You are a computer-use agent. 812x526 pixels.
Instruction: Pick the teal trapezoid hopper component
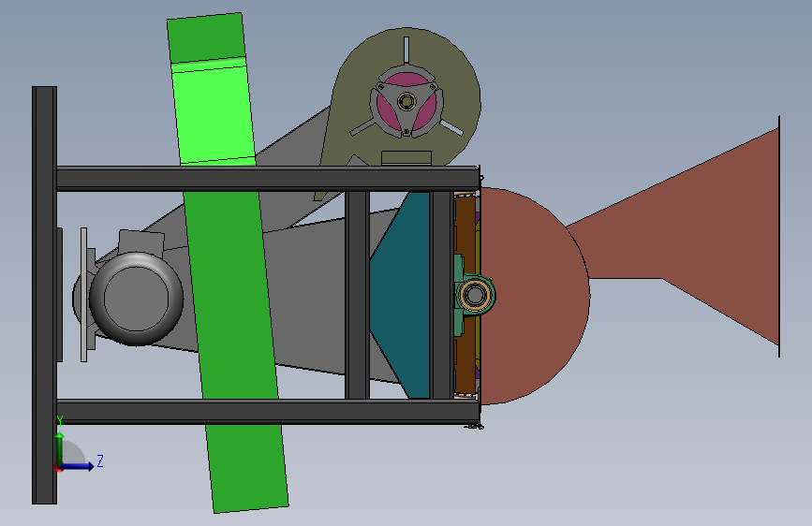point(400,295)
